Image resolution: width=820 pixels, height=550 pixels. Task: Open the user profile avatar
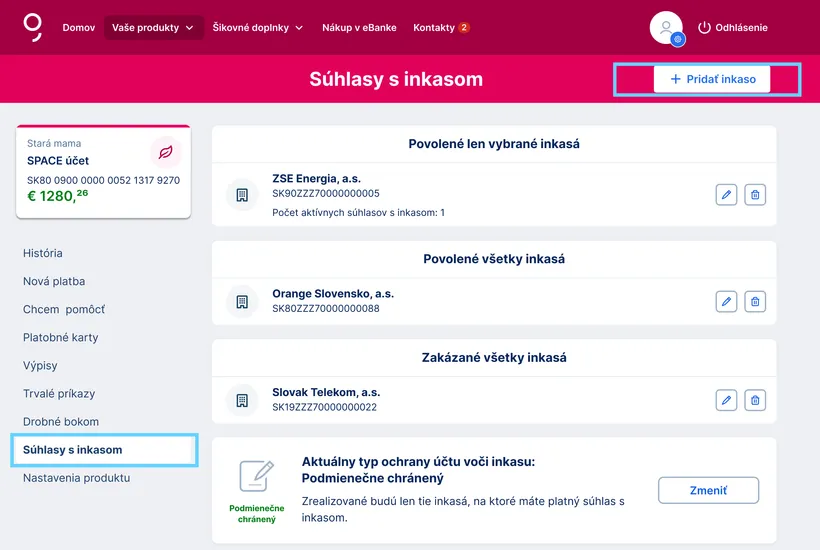[666, 28]
